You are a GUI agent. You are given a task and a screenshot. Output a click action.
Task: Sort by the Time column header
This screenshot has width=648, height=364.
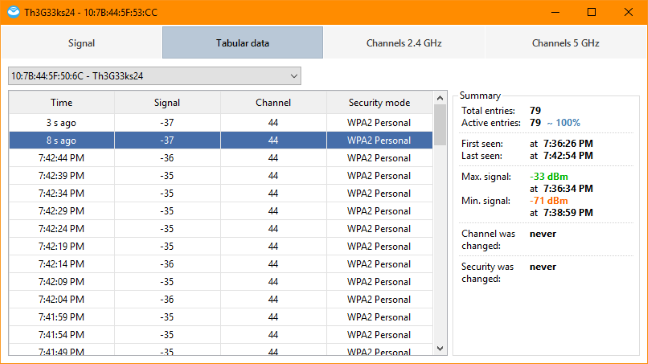point(62,102)
